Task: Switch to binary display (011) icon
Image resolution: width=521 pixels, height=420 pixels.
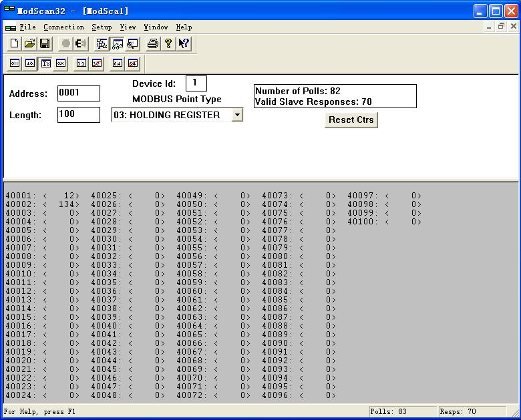Action: 15,63
